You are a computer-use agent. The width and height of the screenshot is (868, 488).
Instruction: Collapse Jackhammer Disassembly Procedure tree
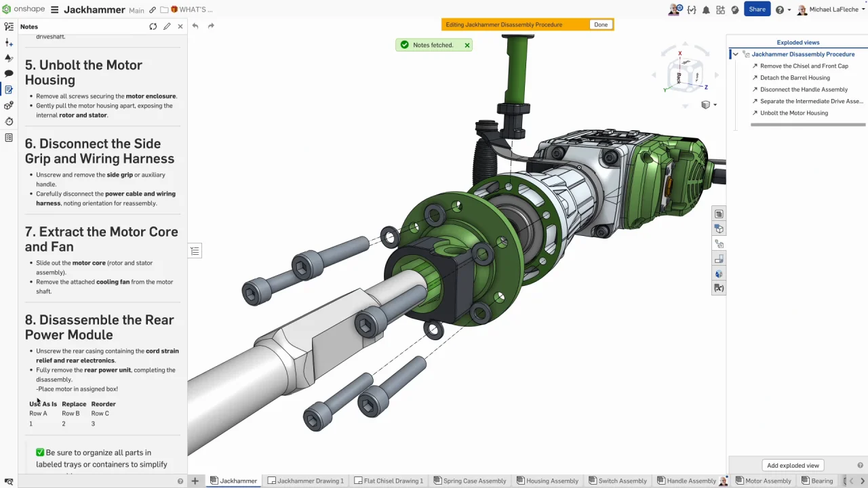pyautogui.click(x=735, y=54)
